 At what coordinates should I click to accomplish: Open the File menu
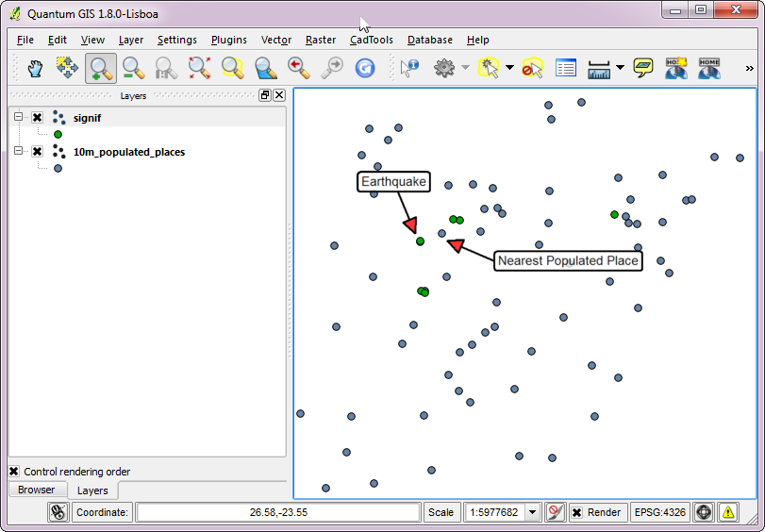[25, 40]
